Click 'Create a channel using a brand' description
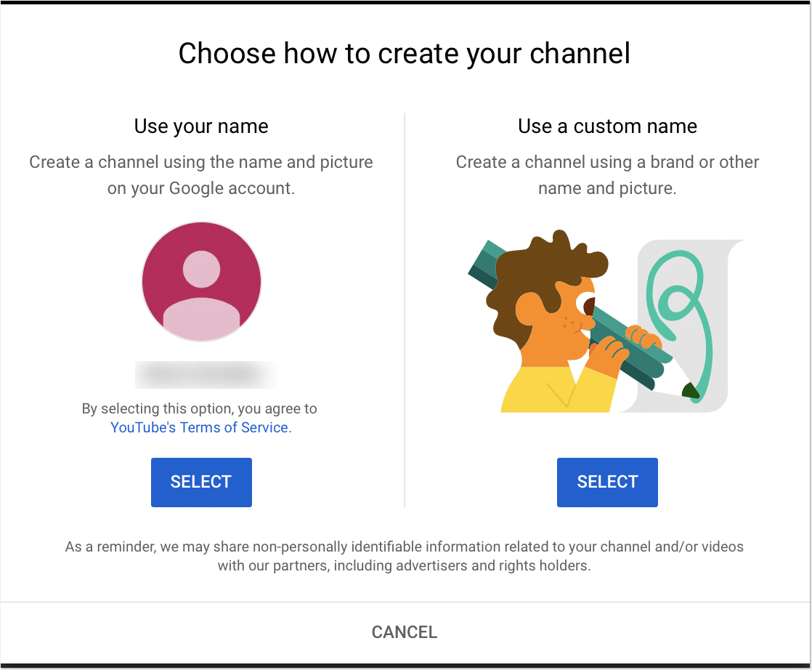Viewport: 812px width, 670px height. point(607,175)
